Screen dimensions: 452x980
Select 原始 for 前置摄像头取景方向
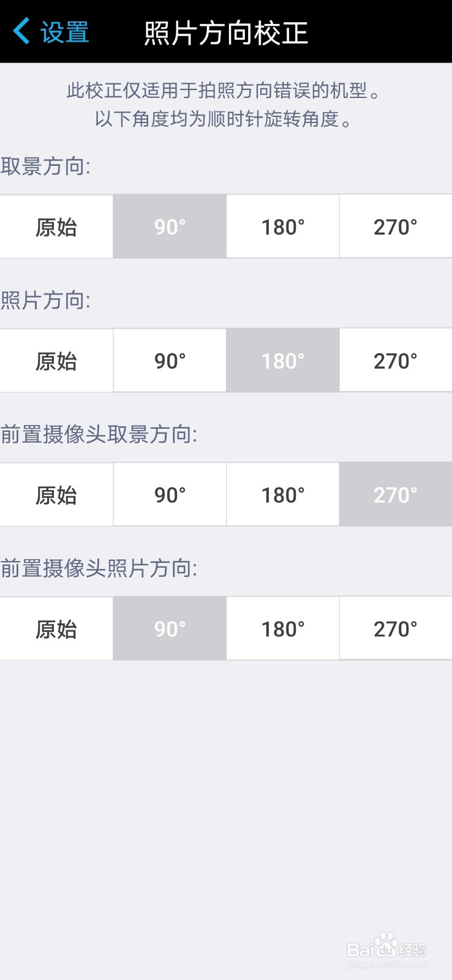click(x=56, y=494)
